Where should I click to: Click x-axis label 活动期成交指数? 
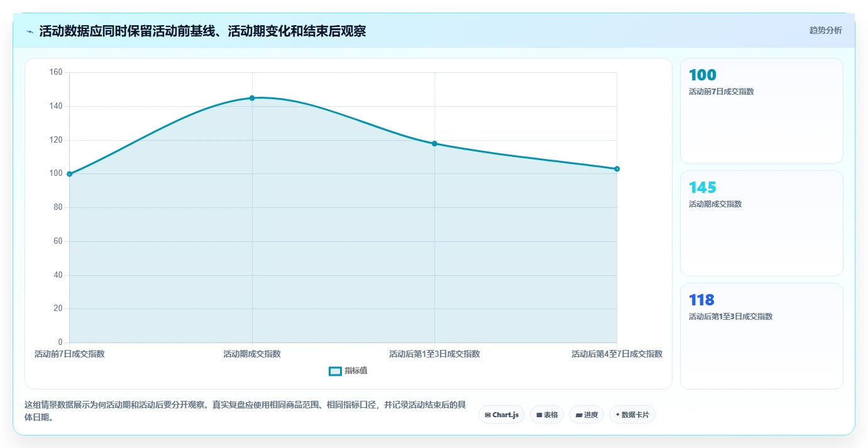point(252,354)
